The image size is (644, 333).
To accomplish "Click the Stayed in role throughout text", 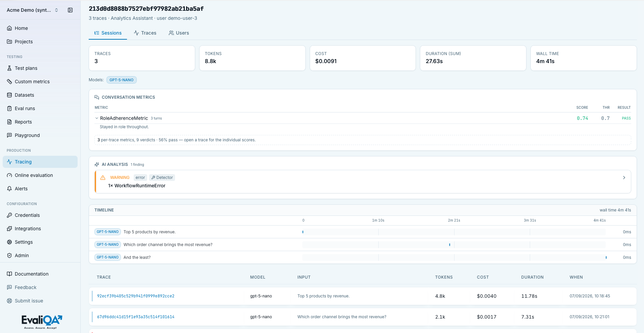I will [x=124, y=127].
